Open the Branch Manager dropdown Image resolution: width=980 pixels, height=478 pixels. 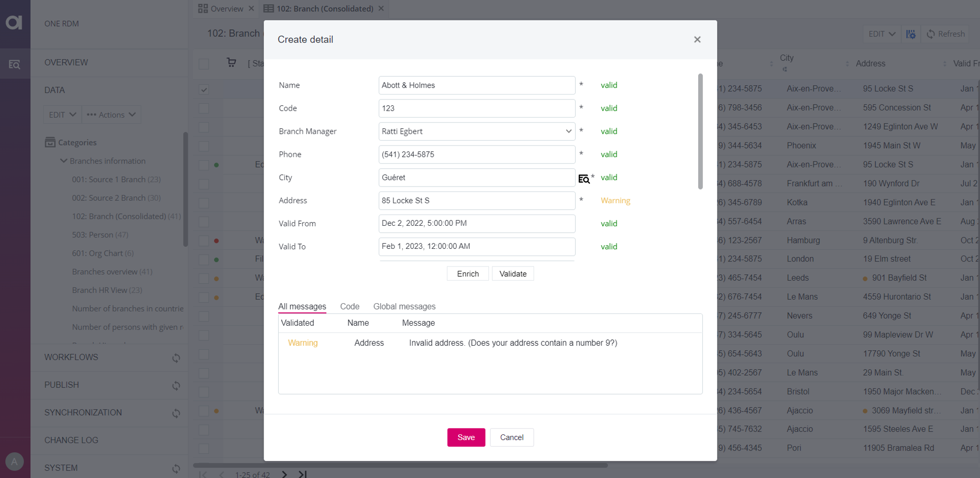(477, 131)
